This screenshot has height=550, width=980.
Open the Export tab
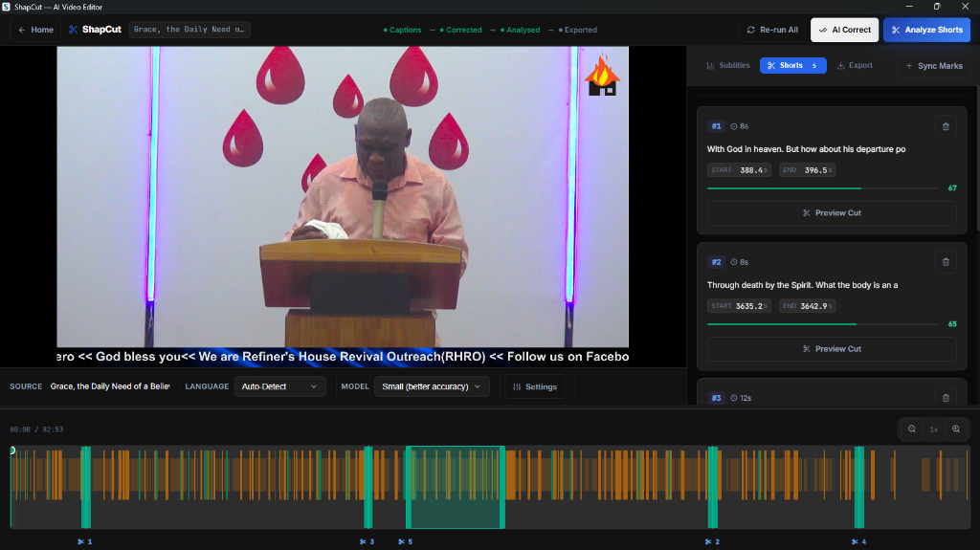855,65
